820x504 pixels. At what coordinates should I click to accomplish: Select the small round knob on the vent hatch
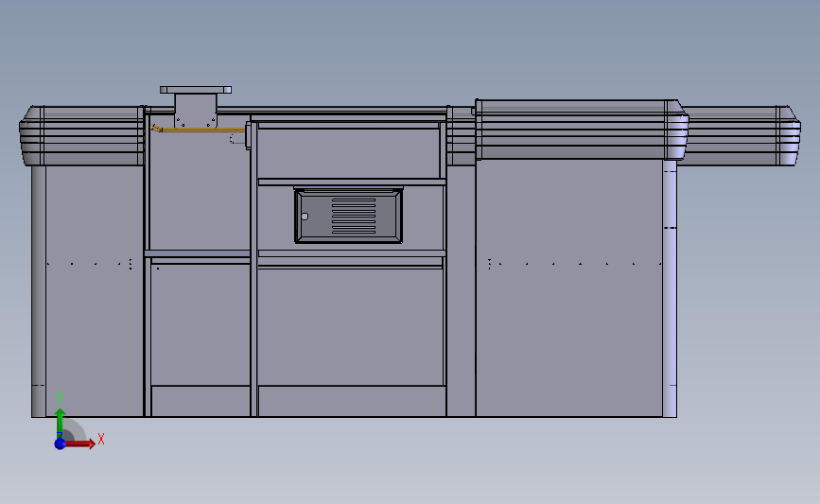point(305,217)
